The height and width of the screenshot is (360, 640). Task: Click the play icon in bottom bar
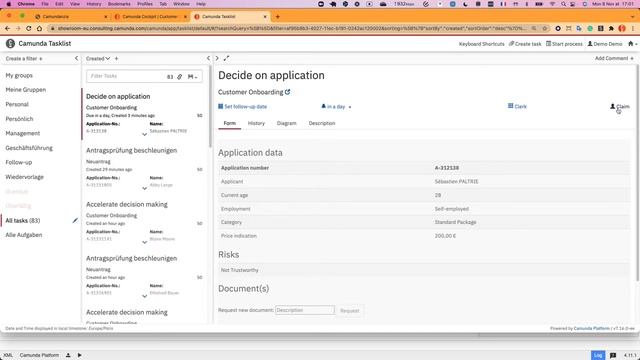79,355
